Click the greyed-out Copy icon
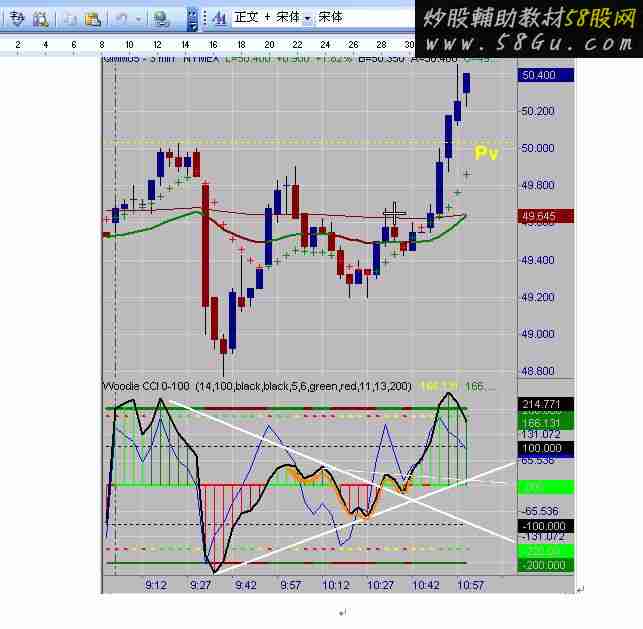The width and height of the screenshot is (643, 629). point(70,18)
